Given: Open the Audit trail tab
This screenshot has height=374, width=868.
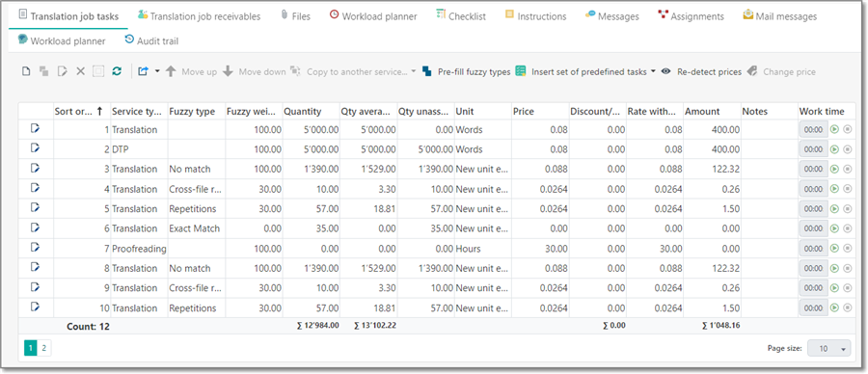Looking at the screenshot, I should click(x=151, y=40).
